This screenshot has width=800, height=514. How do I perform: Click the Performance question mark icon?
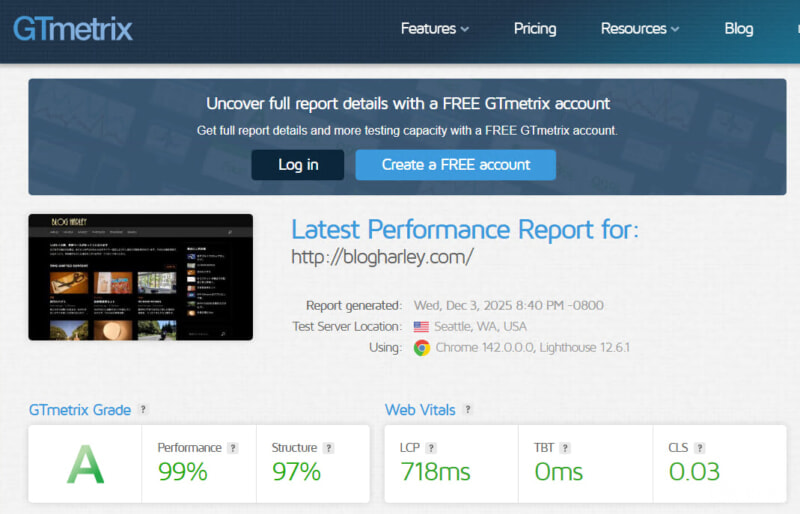tap(233, 448)
